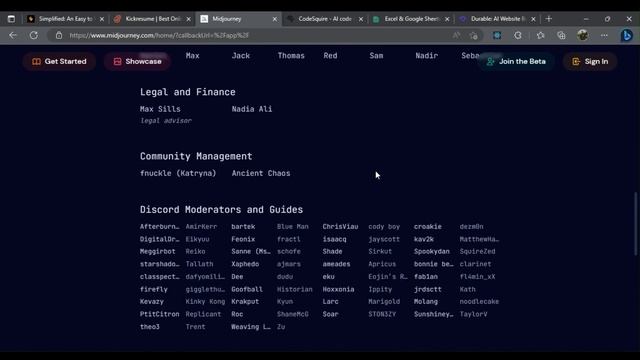This screenshot has height=360, width=640.
Task: Click the Legal and Finance heading
Action: coord(188,92)
